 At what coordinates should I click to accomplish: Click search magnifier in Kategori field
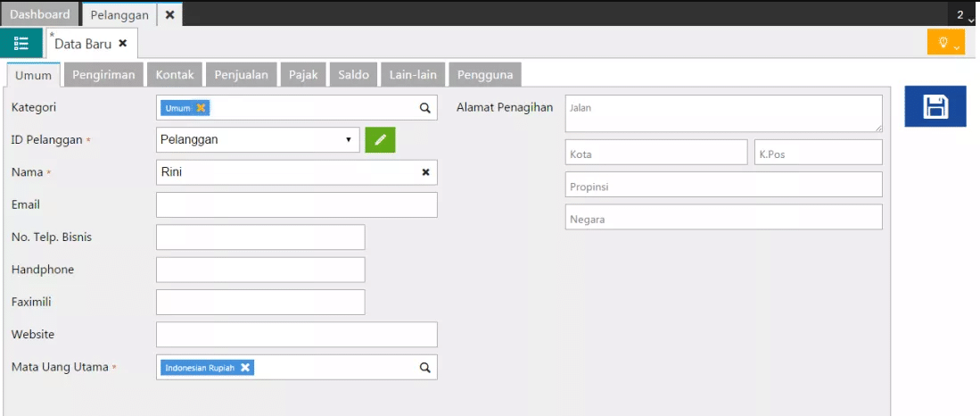tap(425, 108)
